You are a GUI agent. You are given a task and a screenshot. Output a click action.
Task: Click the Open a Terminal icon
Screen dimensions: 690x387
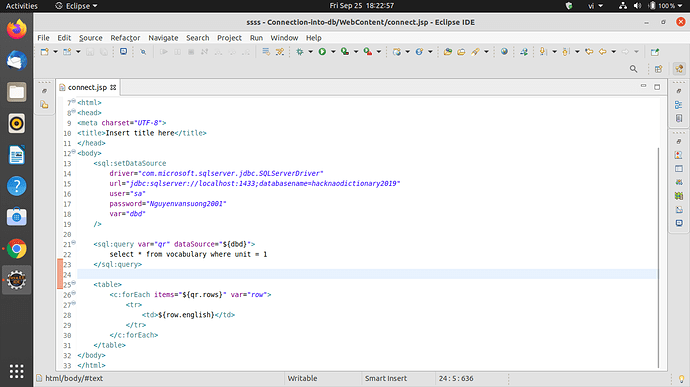123,52
